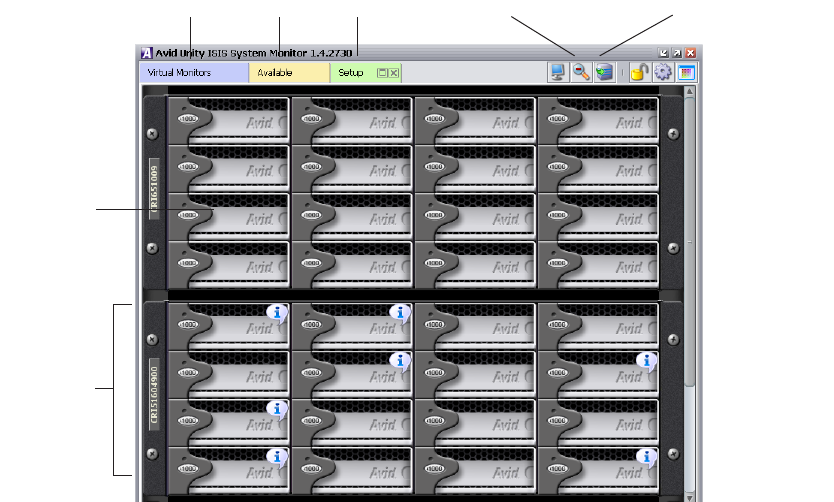Select lower chassis bottom-row third blade
834x502 pixels.
(x=475, y=470)
